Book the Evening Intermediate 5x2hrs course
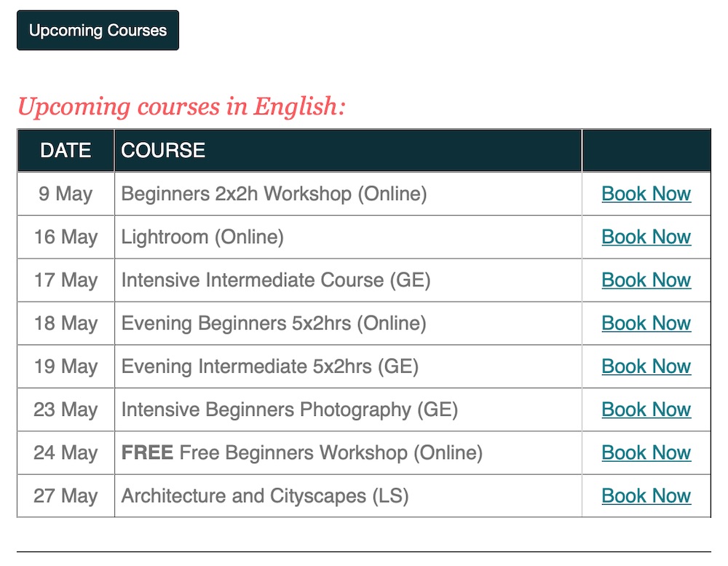728x566 pixels. (x=646, y=366)
